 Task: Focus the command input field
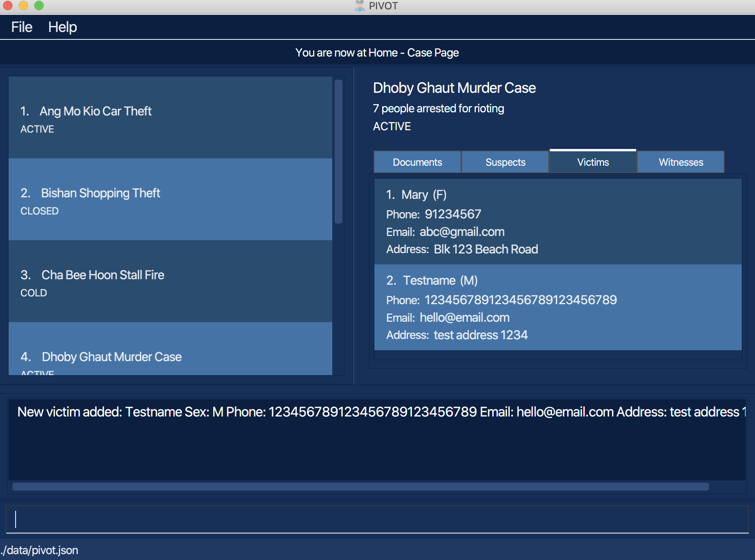(377, 519)
